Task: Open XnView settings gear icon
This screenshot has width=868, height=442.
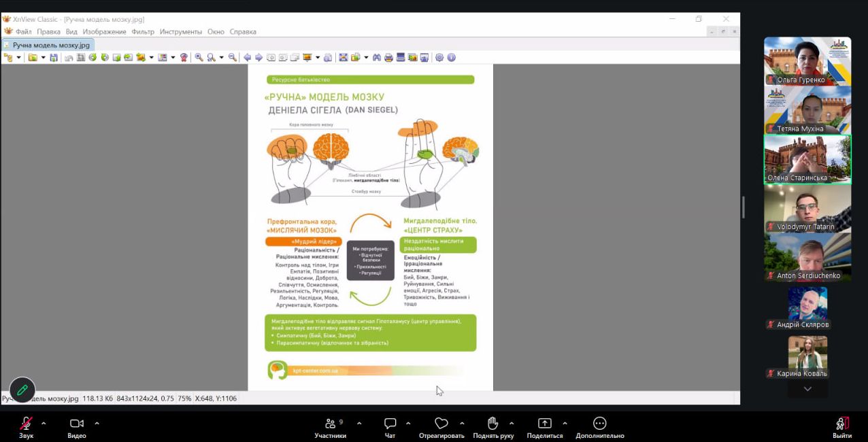Action: click(x=439, y=58)
